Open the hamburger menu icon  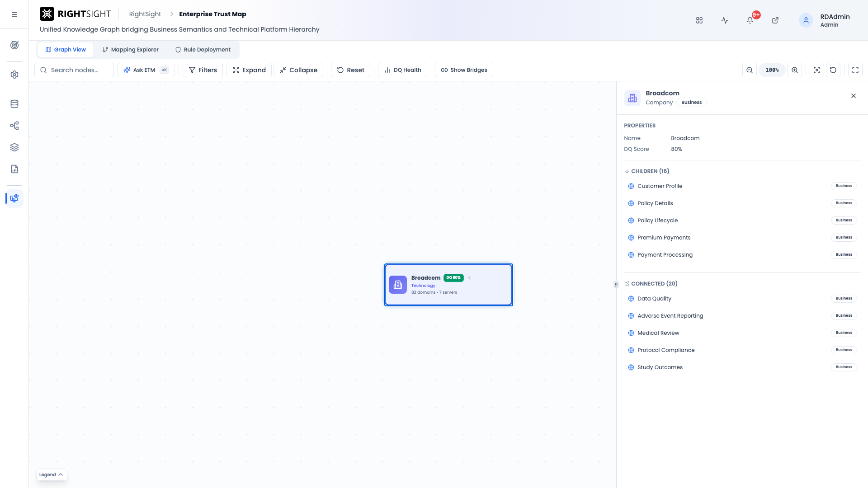(14, 14)
